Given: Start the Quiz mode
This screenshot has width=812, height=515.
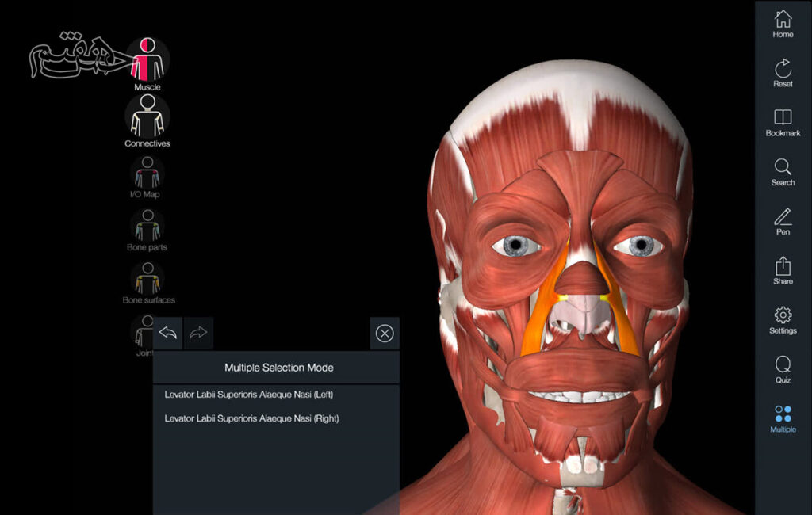Looking at the screenshot, I should point(783,369).
